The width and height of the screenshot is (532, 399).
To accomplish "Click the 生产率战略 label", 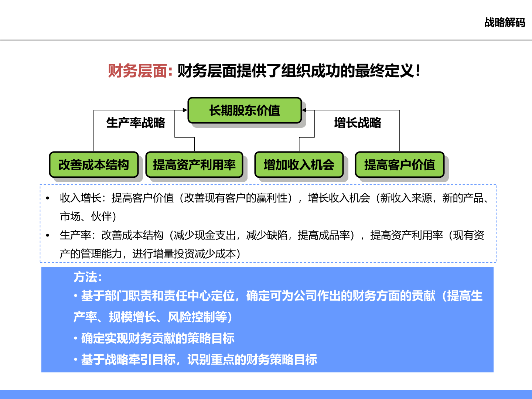I will 136,123.
